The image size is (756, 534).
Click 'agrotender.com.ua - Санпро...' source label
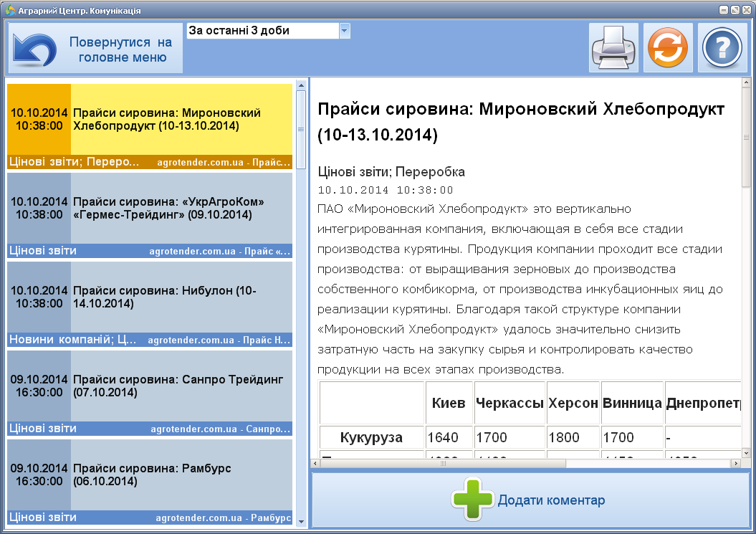click(221, 429)
